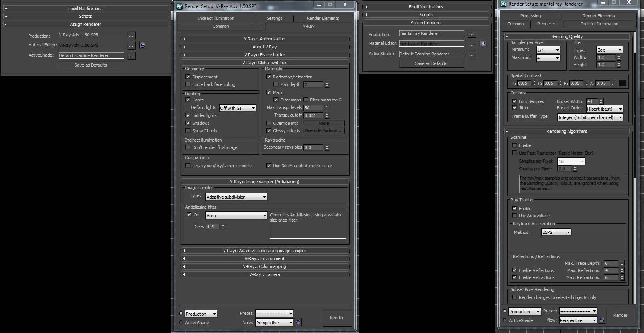Toggle Use 3ds Max photometric scale

[269, 166]
